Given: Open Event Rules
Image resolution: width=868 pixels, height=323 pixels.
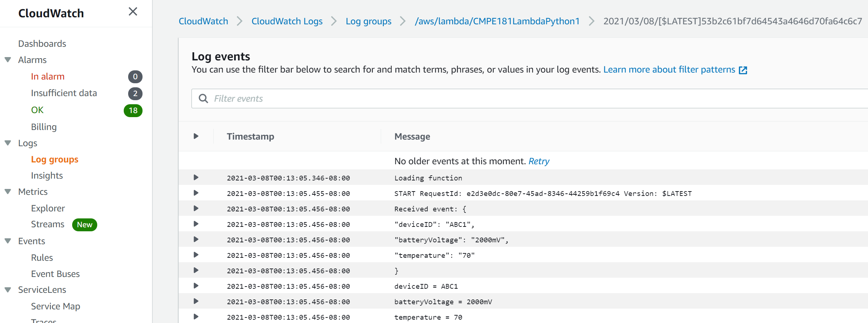Looking at the screenshot, I should [x=42, y=258].
